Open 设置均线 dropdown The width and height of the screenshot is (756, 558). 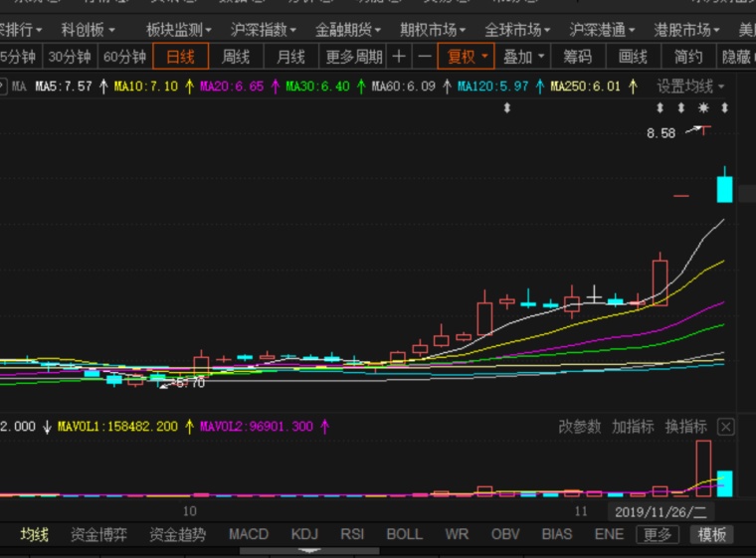[x=690, y=87]
